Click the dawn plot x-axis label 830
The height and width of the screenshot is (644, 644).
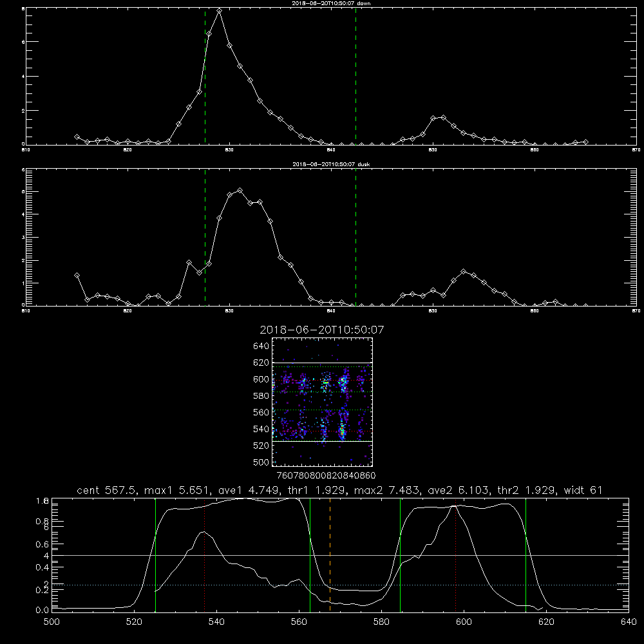[229, 150]
